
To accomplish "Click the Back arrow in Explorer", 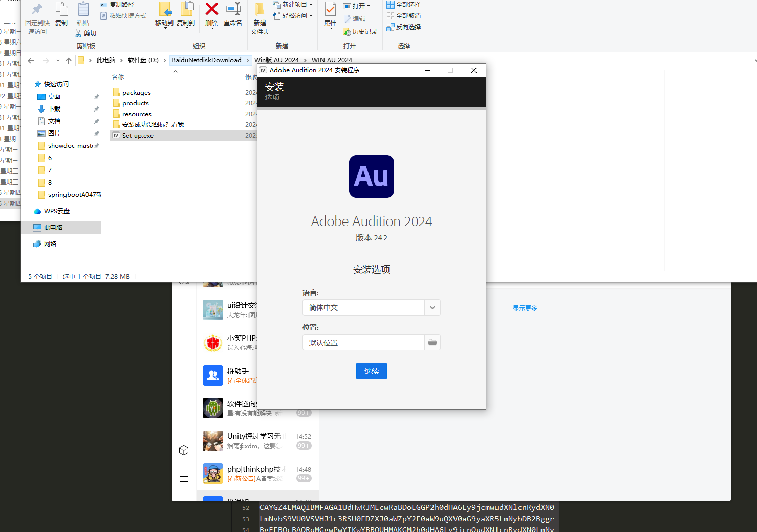I will click(x=31, y=60).
